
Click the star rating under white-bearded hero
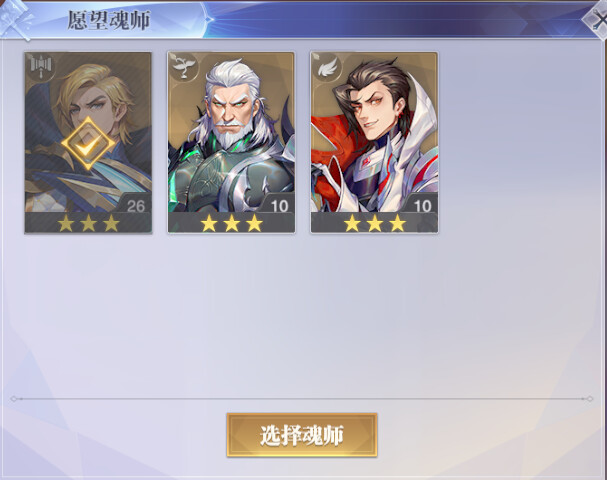tap(231, 223)
